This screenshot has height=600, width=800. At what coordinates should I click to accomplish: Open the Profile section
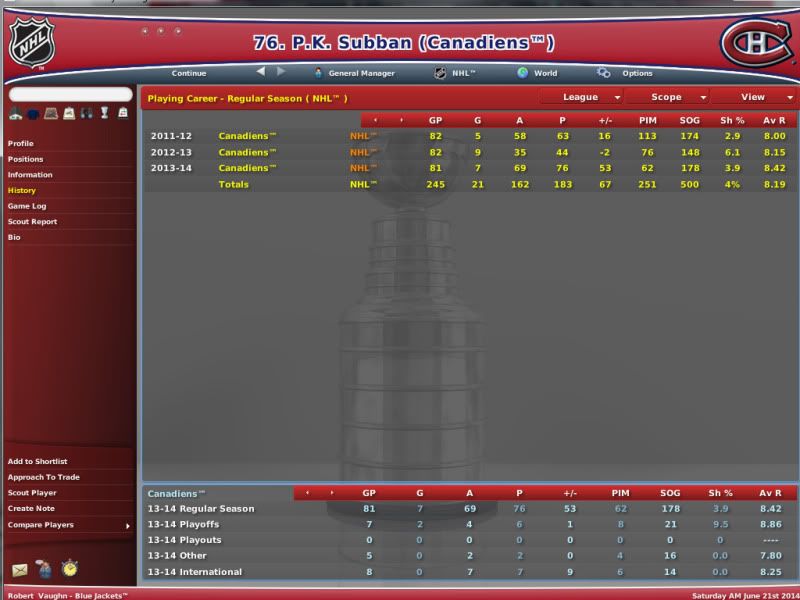click(20, 143)
